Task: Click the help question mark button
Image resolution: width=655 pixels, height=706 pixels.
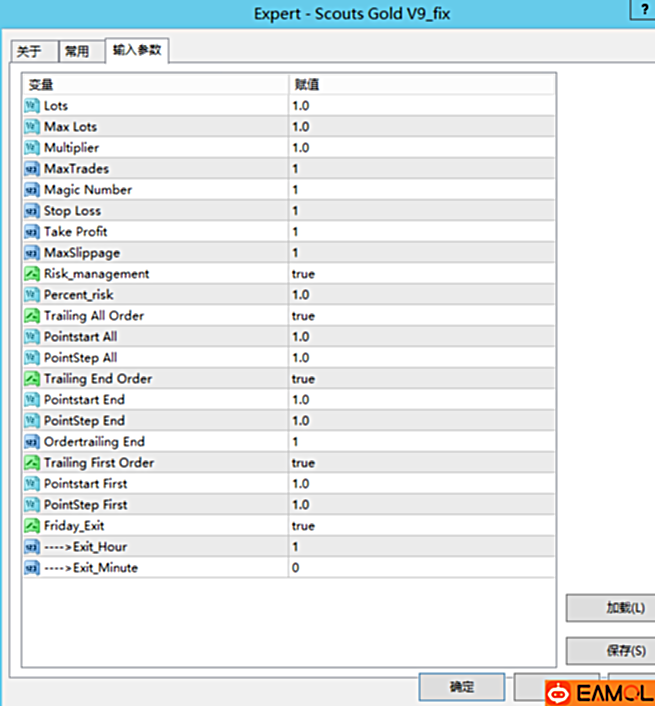Action: point(643,9)
